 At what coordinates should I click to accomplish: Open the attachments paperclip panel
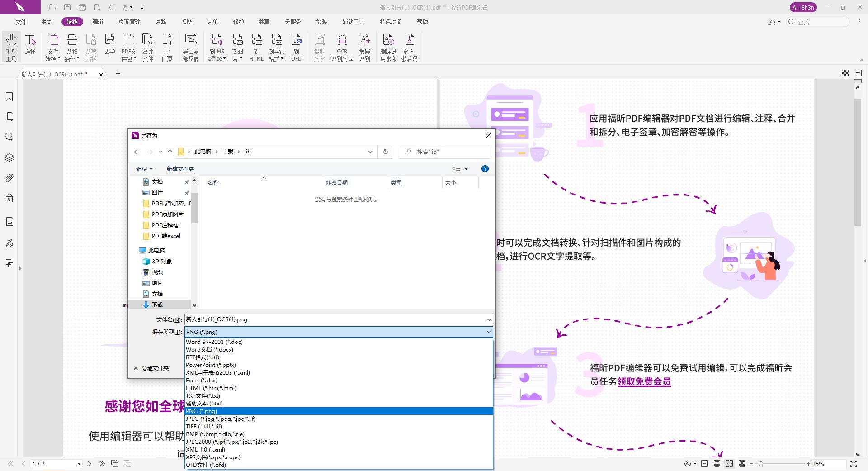pyautogui.click(x=9, y=178)
